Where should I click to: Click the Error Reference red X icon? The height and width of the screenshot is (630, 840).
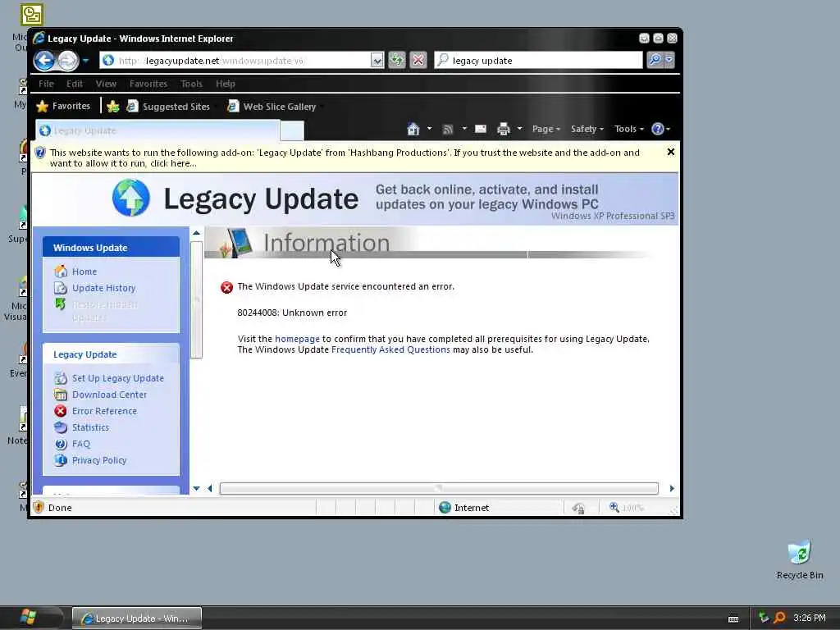coord(61,411)
